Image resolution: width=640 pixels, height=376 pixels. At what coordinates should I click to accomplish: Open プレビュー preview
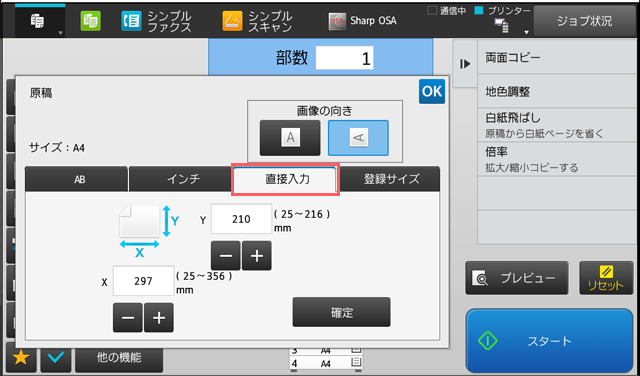[517, 278]
